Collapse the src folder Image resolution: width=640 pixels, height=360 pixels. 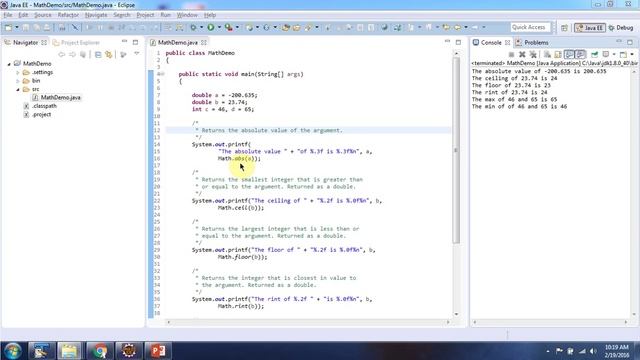point(18,89)
